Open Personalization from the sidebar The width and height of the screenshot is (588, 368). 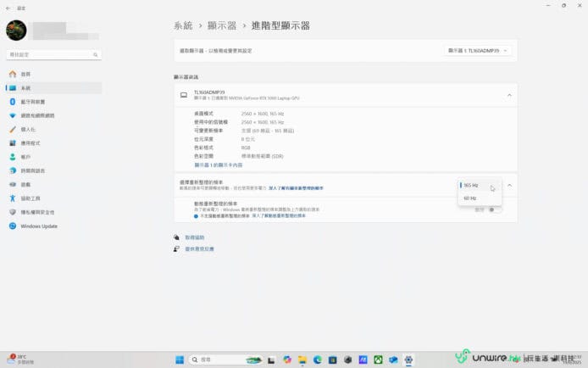point(28,129)
